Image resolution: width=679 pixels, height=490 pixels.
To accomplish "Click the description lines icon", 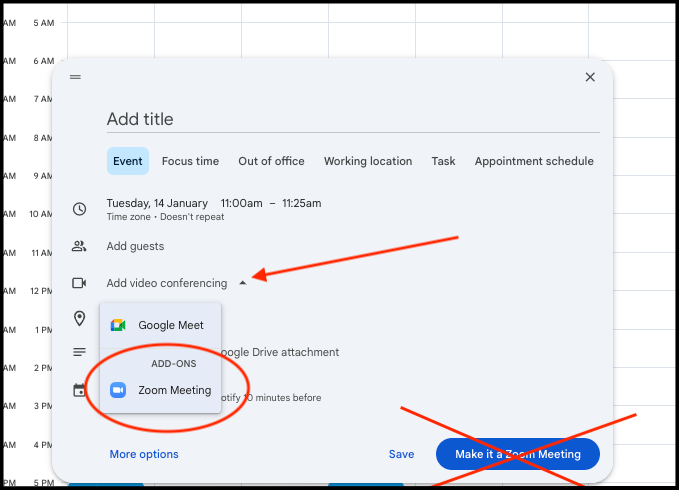I will pos(79,352).
